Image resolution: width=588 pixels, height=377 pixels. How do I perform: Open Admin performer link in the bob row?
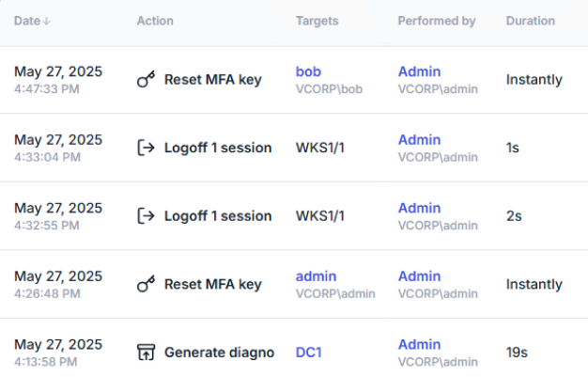(x=419, y=71)
